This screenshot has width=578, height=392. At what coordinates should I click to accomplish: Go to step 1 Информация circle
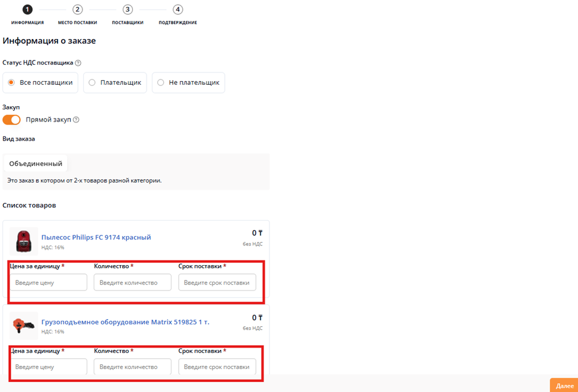pyautogui.click(x=27, y=9)
